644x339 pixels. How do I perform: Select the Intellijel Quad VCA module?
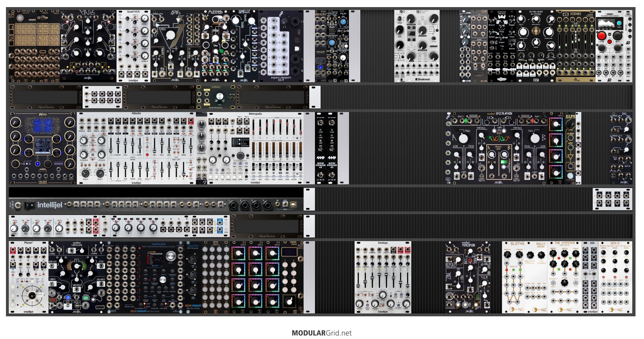point(133,46)
